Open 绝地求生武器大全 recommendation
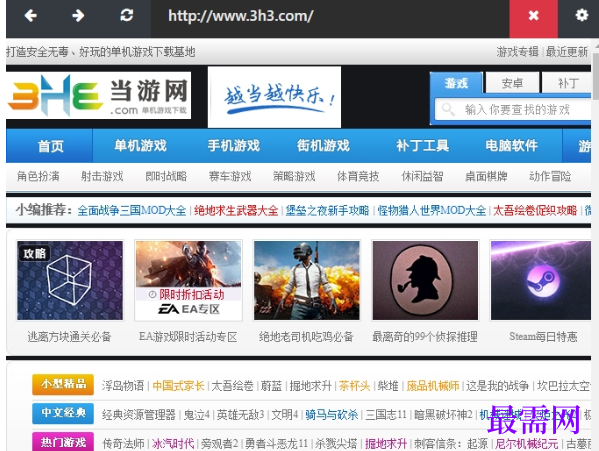The image size is (599, 451). pyautogui.click(x=236, y=210)
